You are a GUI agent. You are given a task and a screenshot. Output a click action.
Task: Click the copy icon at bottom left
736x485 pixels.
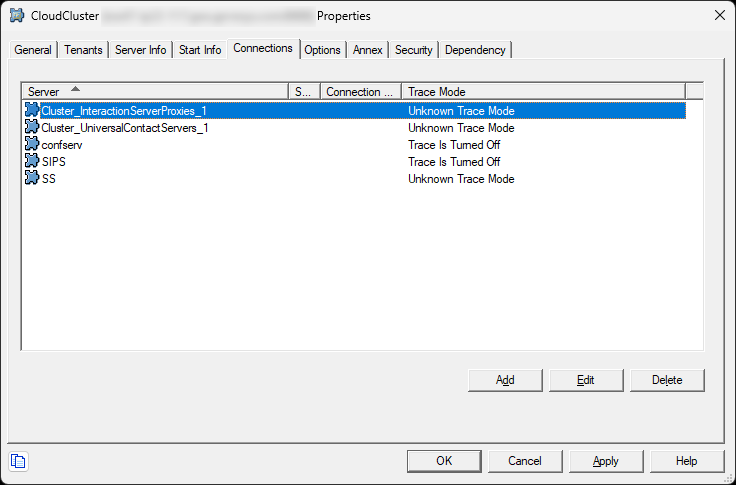[19, 461]
